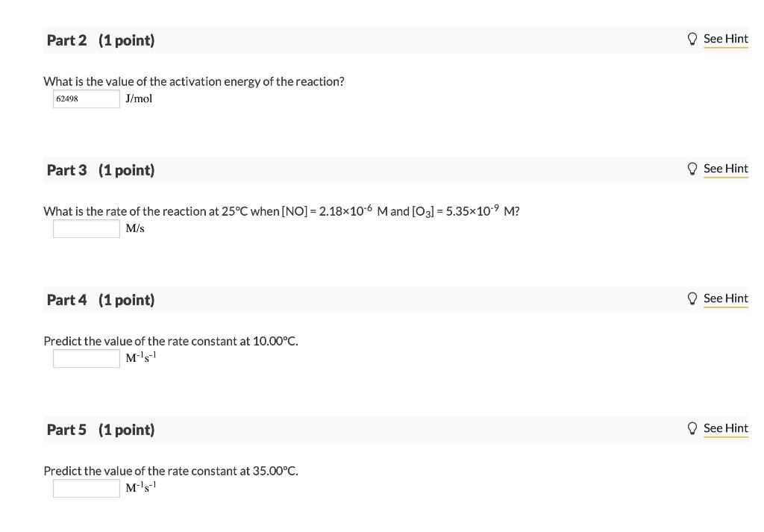Click the M/s unit label
764x532 pixels.
tap(135, 228)
